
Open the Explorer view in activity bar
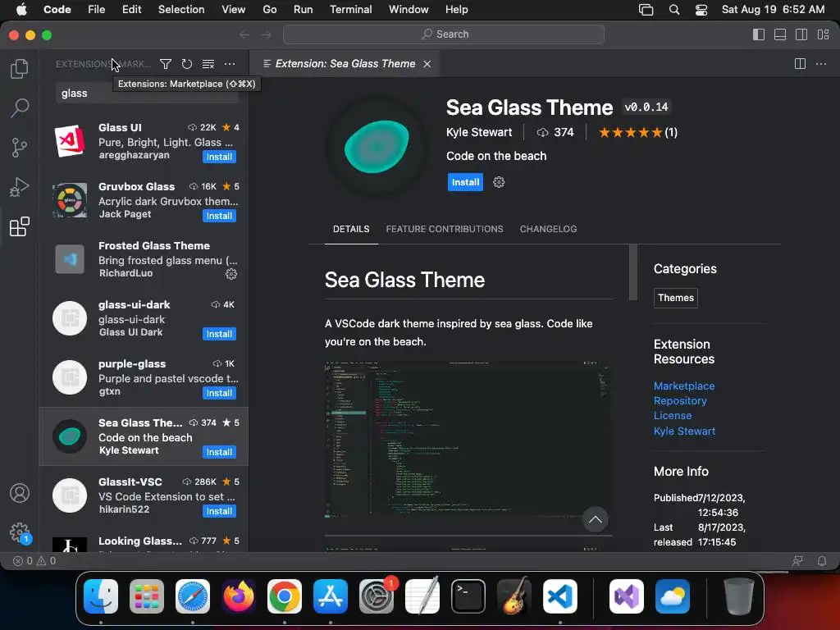click(20, 69)
